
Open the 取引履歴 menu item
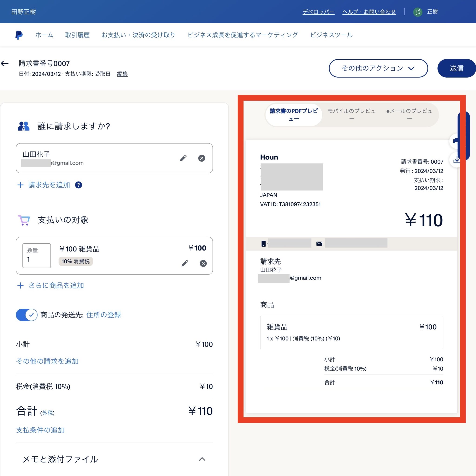(77, 35)
